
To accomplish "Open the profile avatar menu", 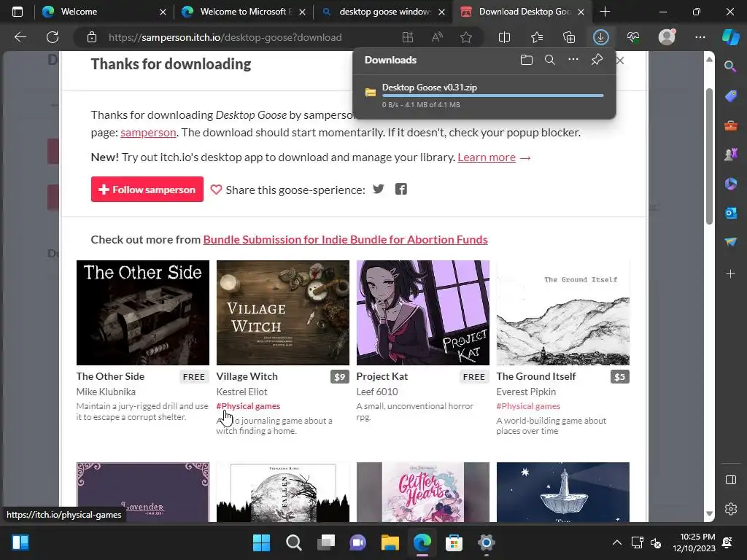I will pyautogui.click(x=667, y=36).
